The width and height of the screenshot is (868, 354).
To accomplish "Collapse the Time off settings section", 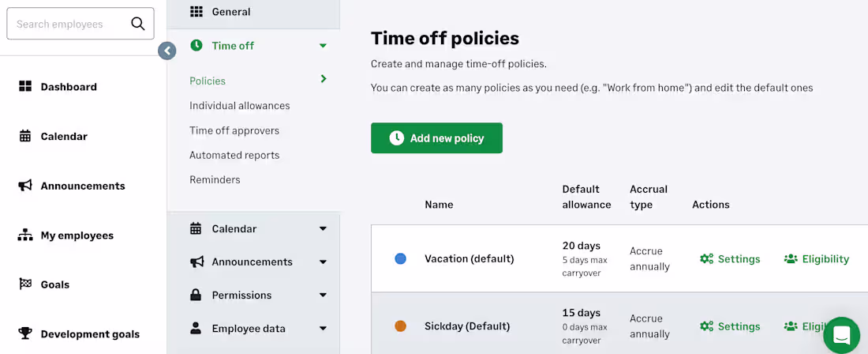I will coord(323,46).
